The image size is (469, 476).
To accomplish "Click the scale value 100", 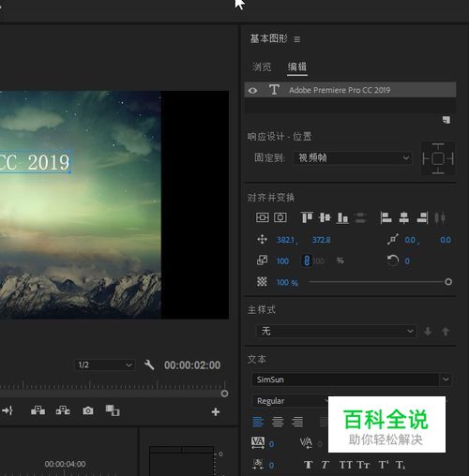I will coord(282,261).
